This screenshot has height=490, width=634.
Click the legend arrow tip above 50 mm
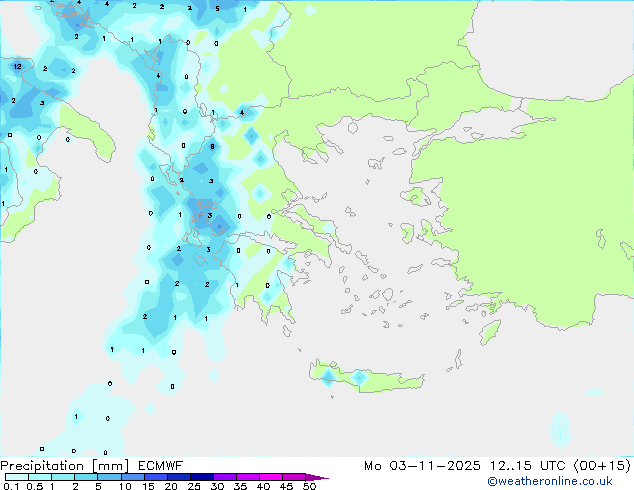coord(317,477)
